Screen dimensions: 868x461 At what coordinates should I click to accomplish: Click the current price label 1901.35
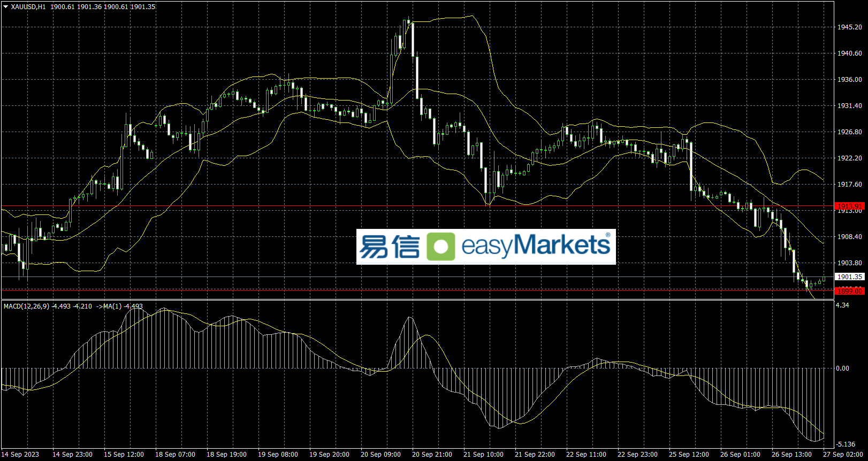tap(849, 277)
